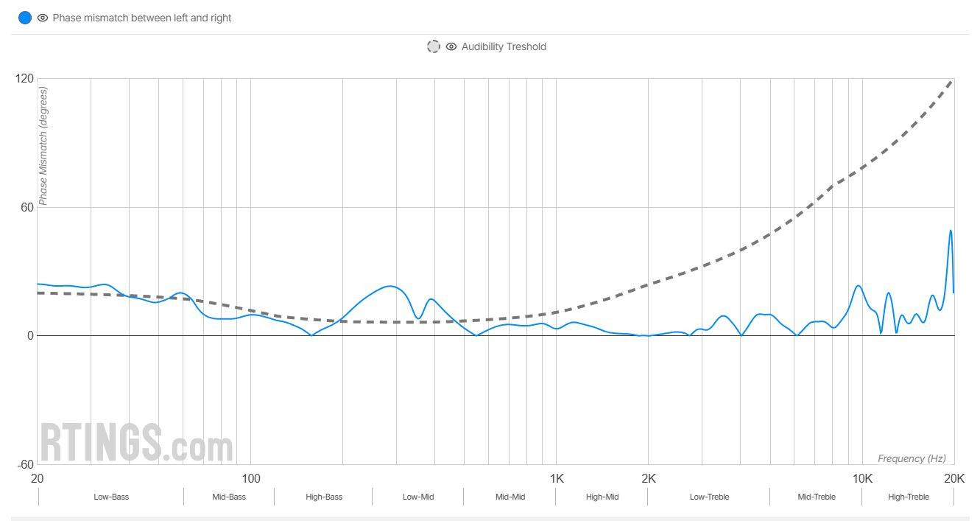Click the Low-Treble band label
Image resolution: width=980 pixels, height=521 pixels.
tap(709, 497)
